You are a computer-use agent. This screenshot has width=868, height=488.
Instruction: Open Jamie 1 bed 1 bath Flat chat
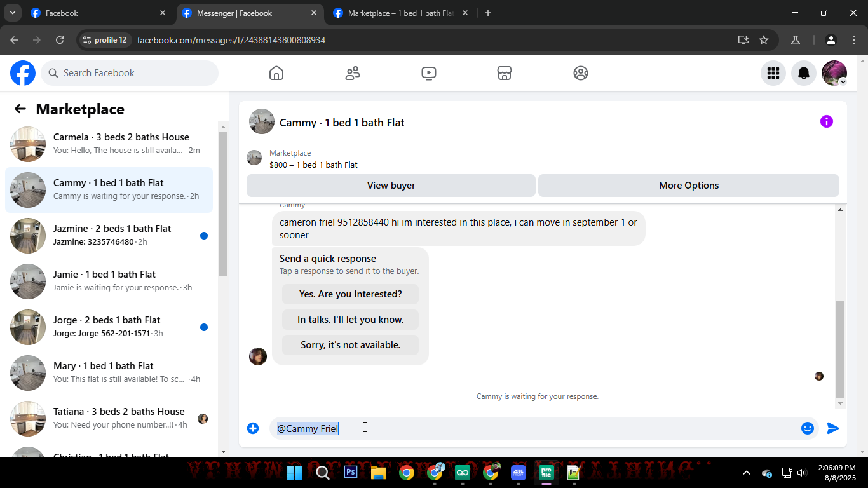point(109,281)
